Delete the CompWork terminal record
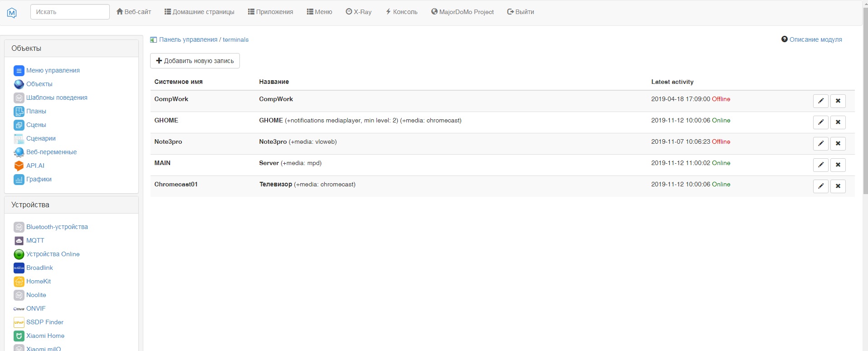This screenshot has width=868, height=351. point(838,101)
